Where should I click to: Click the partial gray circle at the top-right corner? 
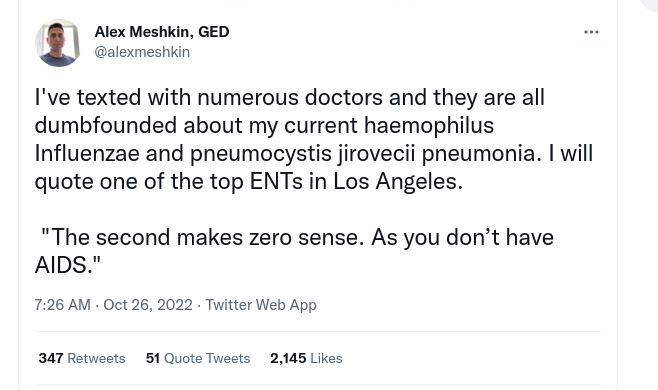tap(649, 5)
